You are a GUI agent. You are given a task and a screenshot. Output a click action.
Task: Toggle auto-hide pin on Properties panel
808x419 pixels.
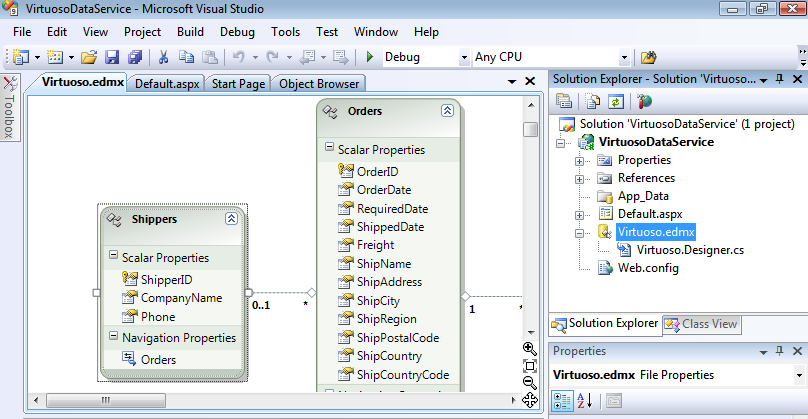pos(780,351)
